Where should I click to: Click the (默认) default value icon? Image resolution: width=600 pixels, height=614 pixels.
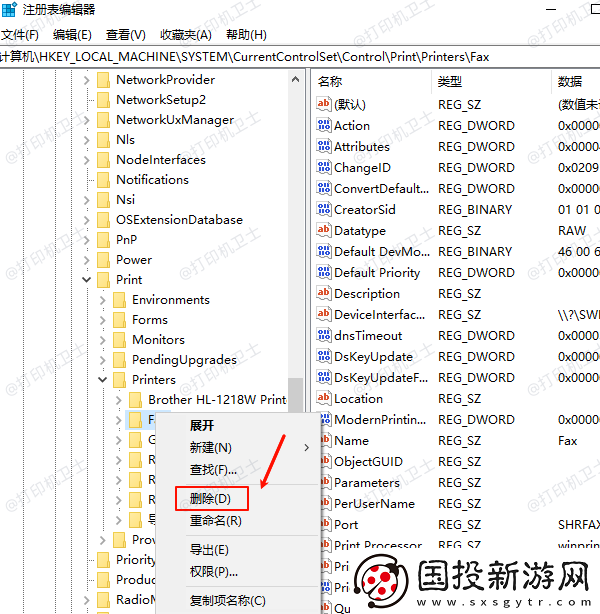point(324,104)
